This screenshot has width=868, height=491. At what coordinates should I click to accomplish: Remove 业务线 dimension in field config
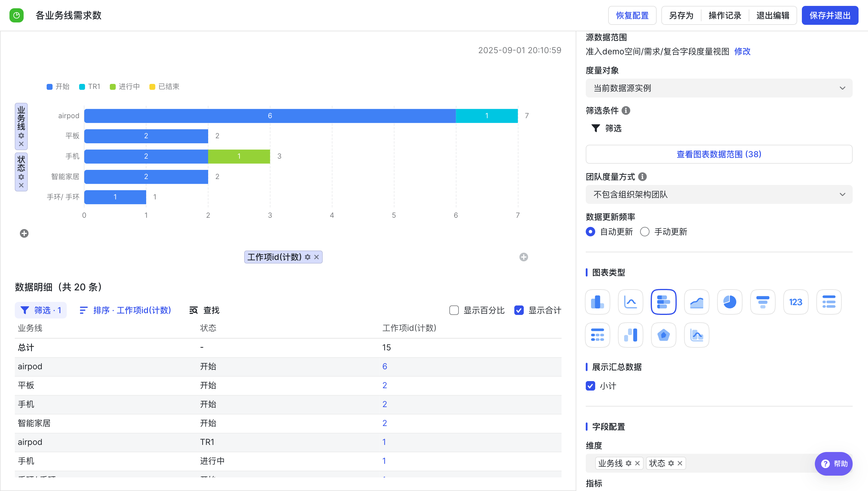click(x=637, y=463)
